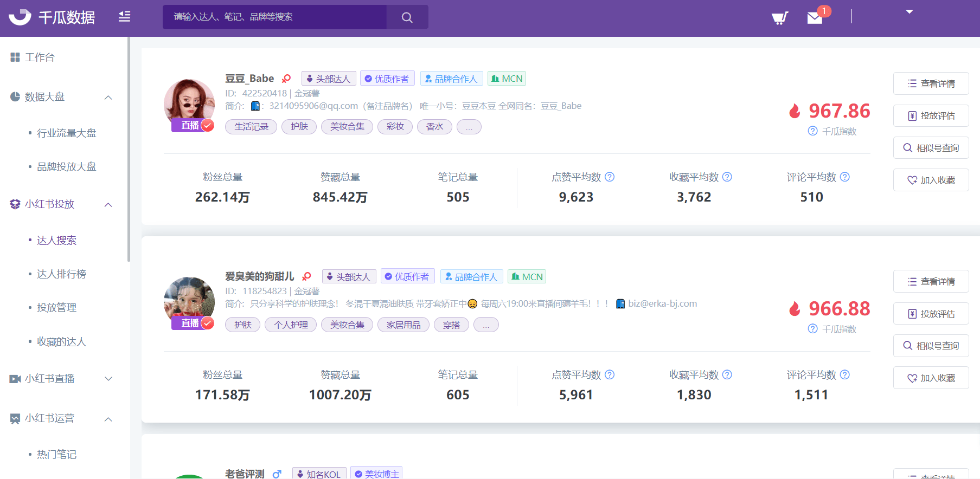Toggle 加入收藏 for 爱臭美的狗甜儿
Image resolution: width=980 pixels, height=479 pixels.
[x=931, y=378]
